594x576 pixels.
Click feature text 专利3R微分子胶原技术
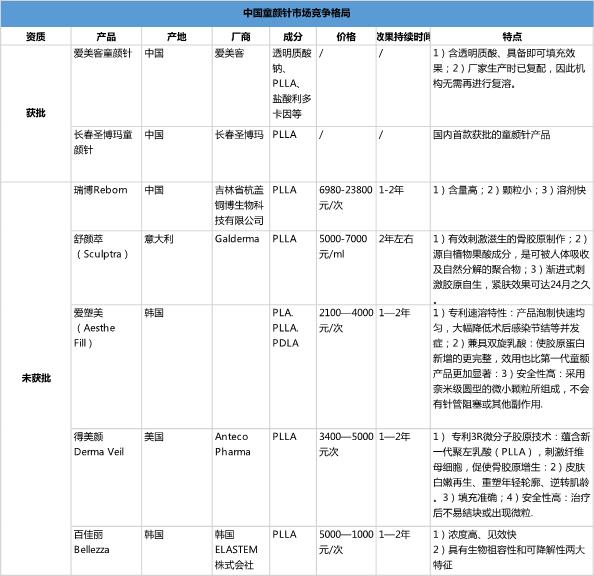coord(501,437)
